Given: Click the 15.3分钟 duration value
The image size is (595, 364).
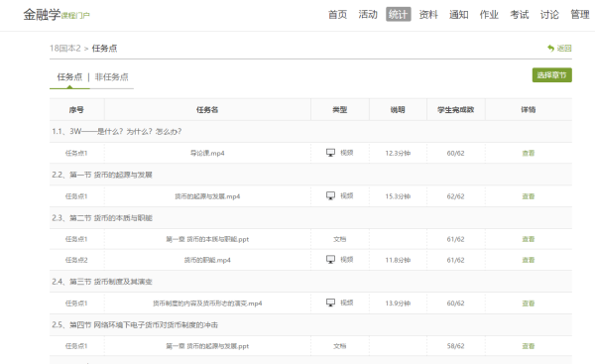Looking at the screenshot, I should pyautogui.click(x=398, y=196).
